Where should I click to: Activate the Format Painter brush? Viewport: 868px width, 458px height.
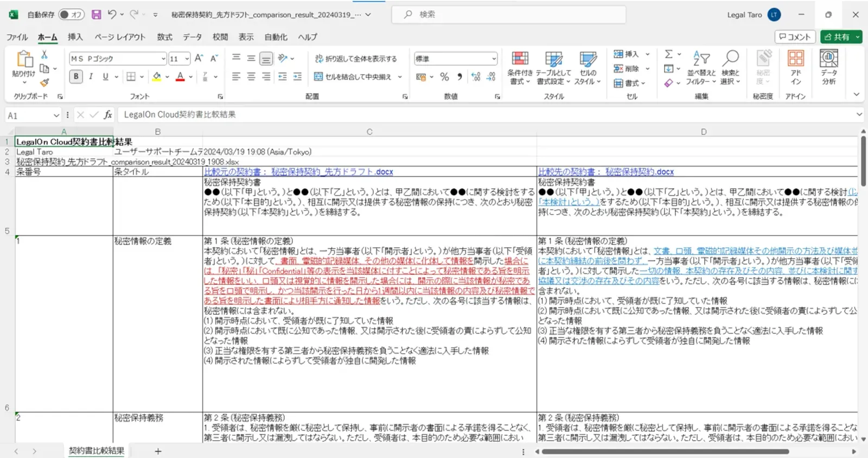[x=44, y=82]
